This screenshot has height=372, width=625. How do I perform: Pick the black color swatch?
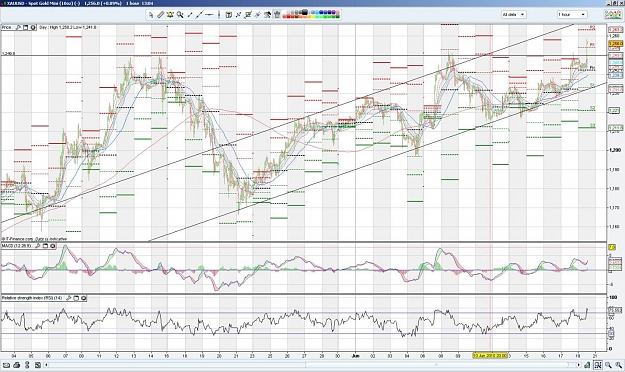305,12
